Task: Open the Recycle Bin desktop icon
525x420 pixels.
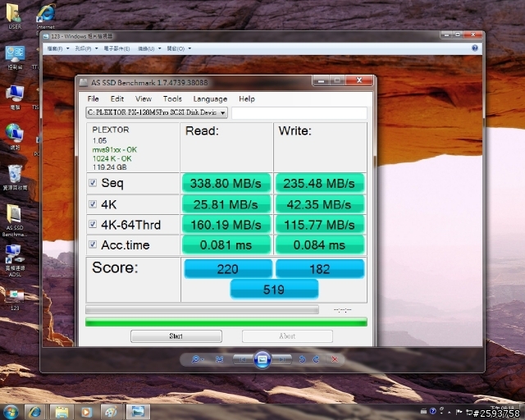Action: (15, 177)
